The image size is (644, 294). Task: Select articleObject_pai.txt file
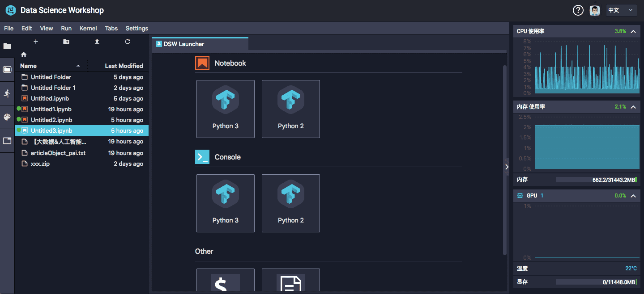pyautogui.click(x=82, y=153)
